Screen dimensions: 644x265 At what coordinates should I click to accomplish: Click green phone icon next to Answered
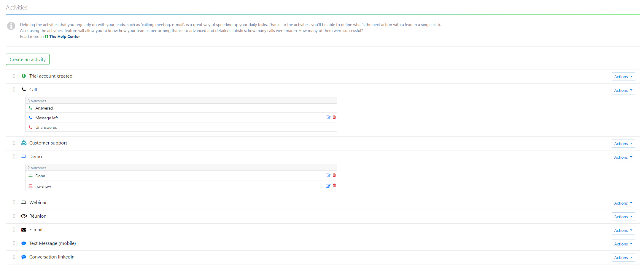pos(31,108)
